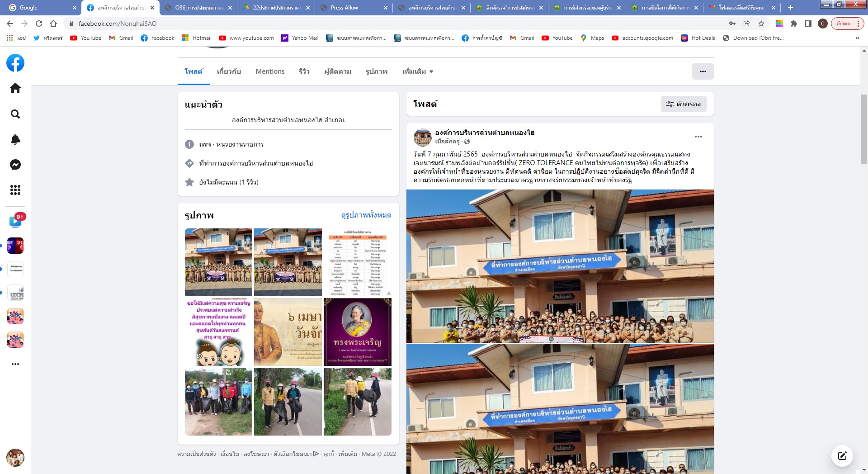The height and width of the screenshot is (474, 868).
Task: Open Messenger from the left sidebar
Action: coord(15,165)
